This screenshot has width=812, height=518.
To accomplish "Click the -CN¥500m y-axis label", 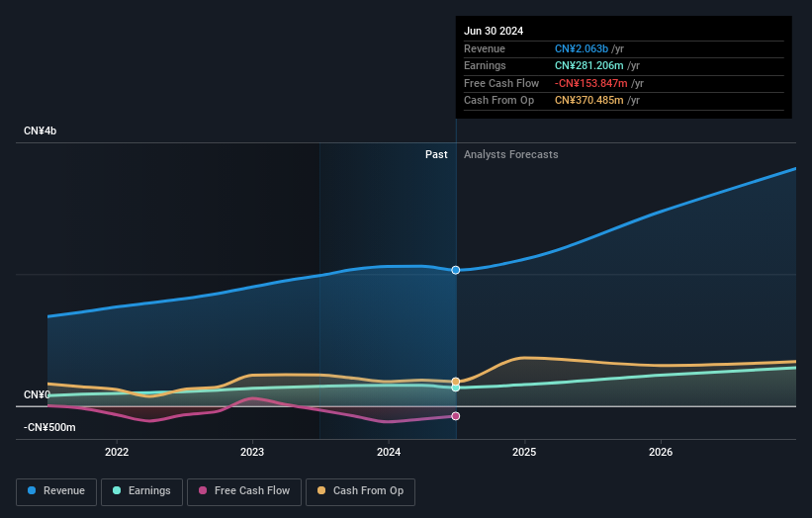I will click(x=49, y=427).
